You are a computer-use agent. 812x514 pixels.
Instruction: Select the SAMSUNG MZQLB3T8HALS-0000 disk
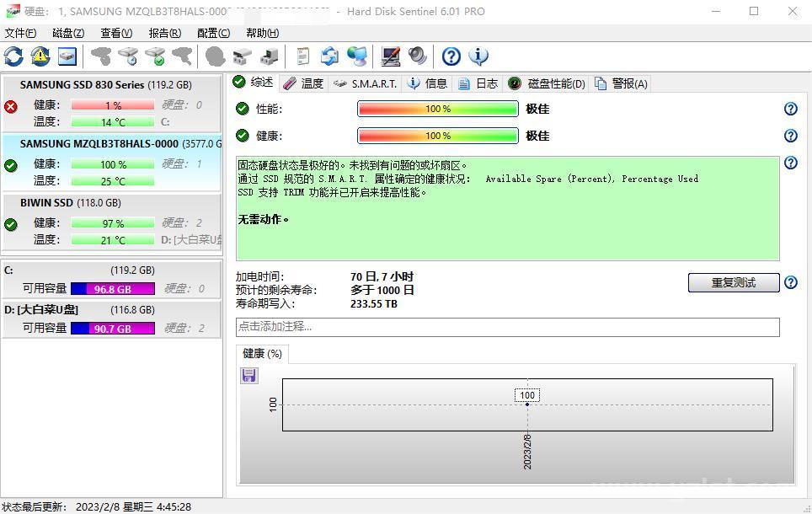point(112,162)
